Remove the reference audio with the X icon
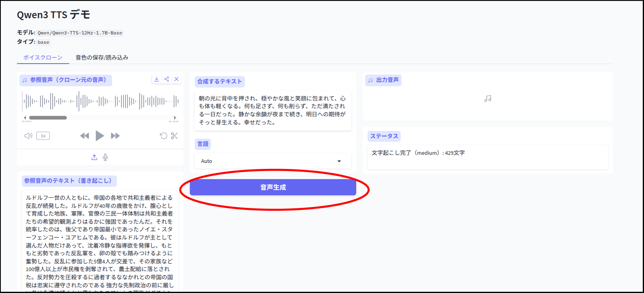This screenshot has width=644, height=293. 176,79
